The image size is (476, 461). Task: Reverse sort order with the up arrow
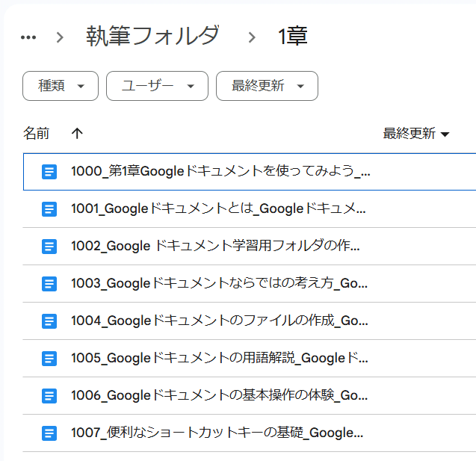tap(77, 133)
